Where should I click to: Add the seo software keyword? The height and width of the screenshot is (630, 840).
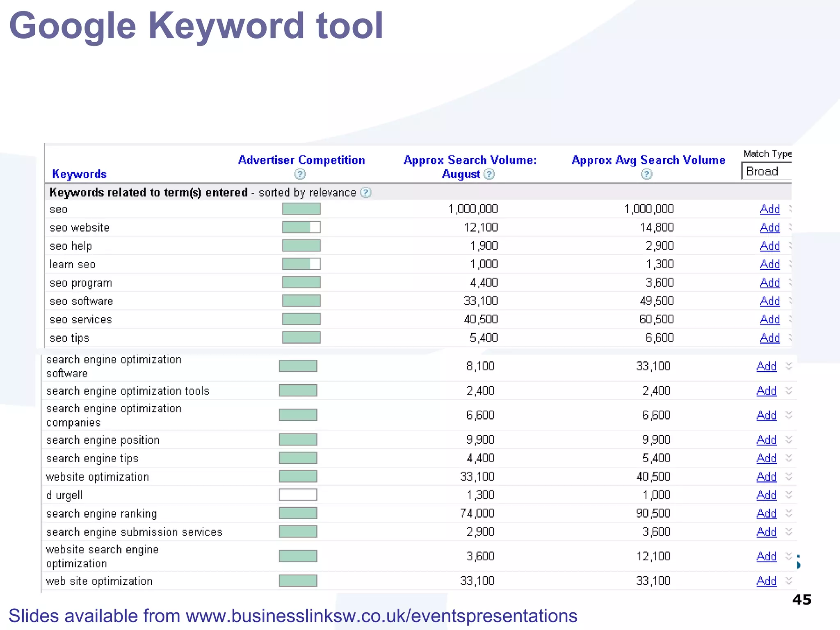pyautogui.click(x=769, y=301)
